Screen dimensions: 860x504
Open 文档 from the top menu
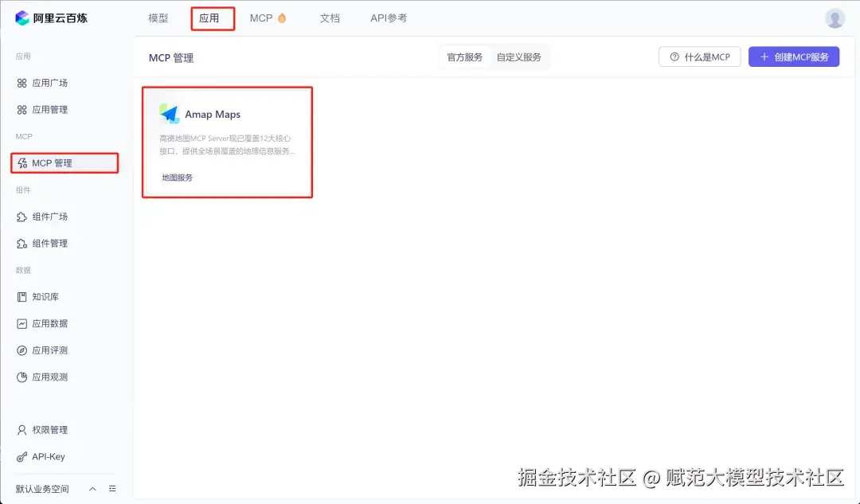[330, 18]
